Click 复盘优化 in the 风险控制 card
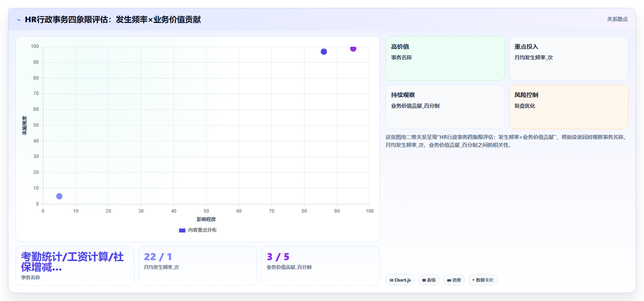 click(525, 106)
